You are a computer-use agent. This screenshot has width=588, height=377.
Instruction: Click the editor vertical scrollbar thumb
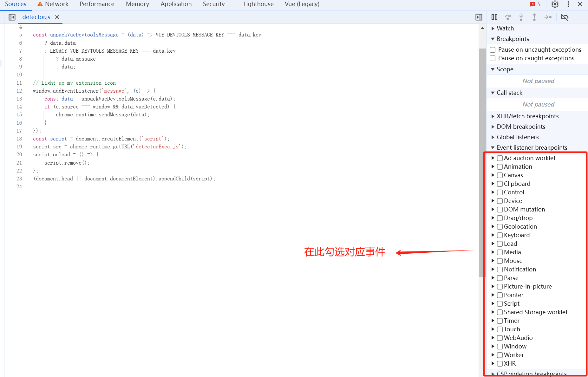pos(482,162)
